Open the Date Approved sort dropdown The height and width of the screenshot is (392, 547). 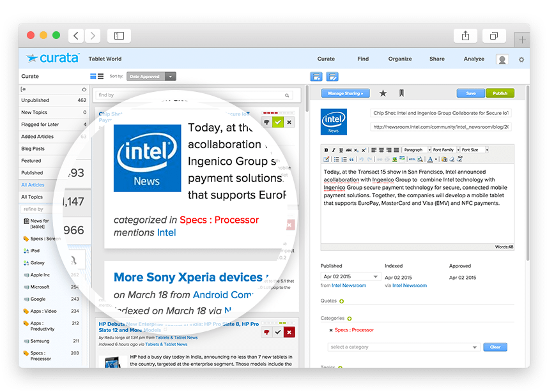point(170,77)
